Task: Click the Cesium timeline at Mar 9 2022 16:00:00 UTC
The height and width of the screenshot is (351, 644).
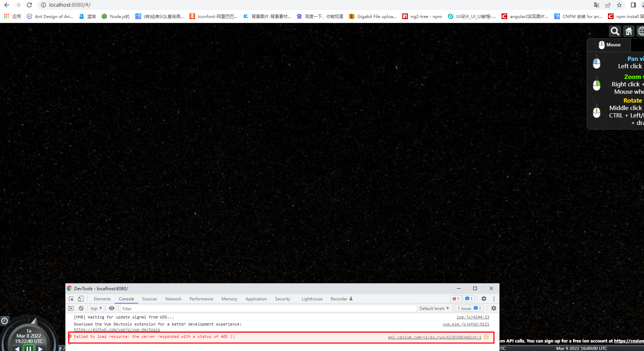Action: [x=581, y=349]
